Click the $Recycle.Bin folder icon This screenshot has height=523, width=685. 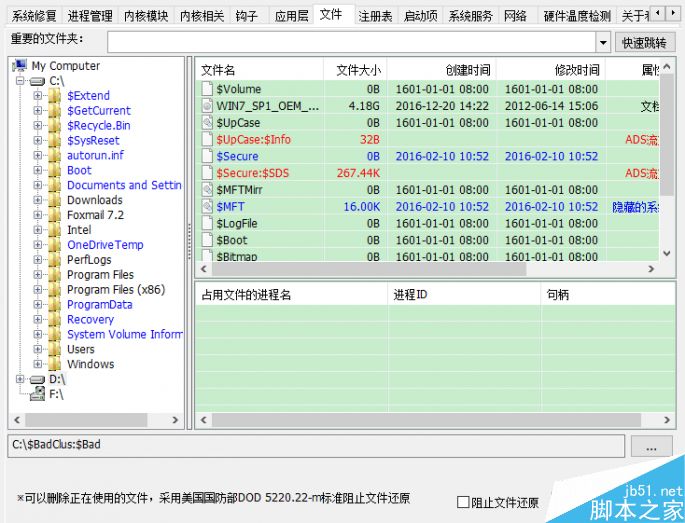[55, 125]
